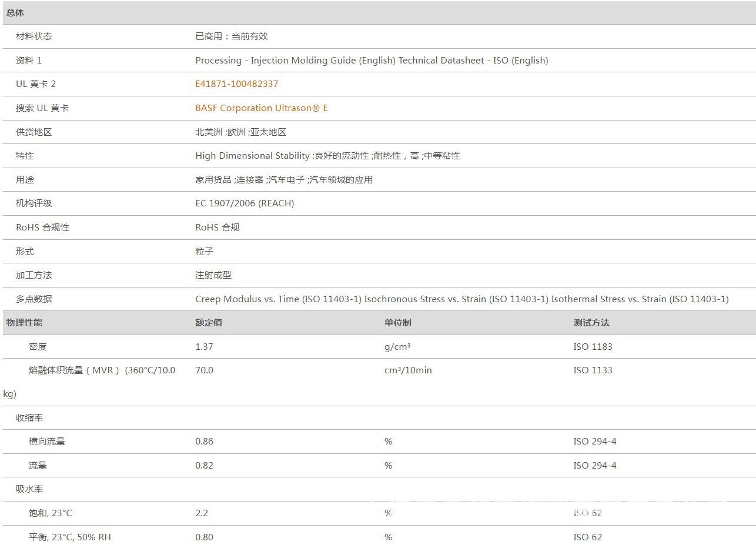This screenshot has width=756, height=545.
Task: Select the 额定值 column header
Action: pyautogui.click(x=209, y=323)
